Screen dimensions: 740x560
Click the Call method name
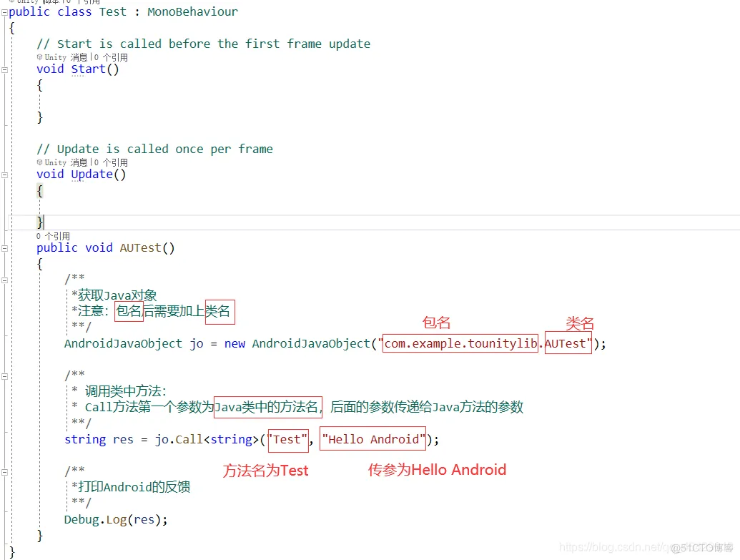pos(189,440)
